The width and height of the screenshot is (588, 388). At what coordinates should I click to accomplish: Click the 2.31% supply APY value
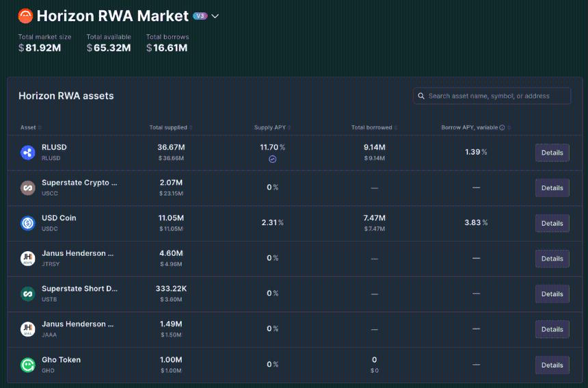[273, 222]
